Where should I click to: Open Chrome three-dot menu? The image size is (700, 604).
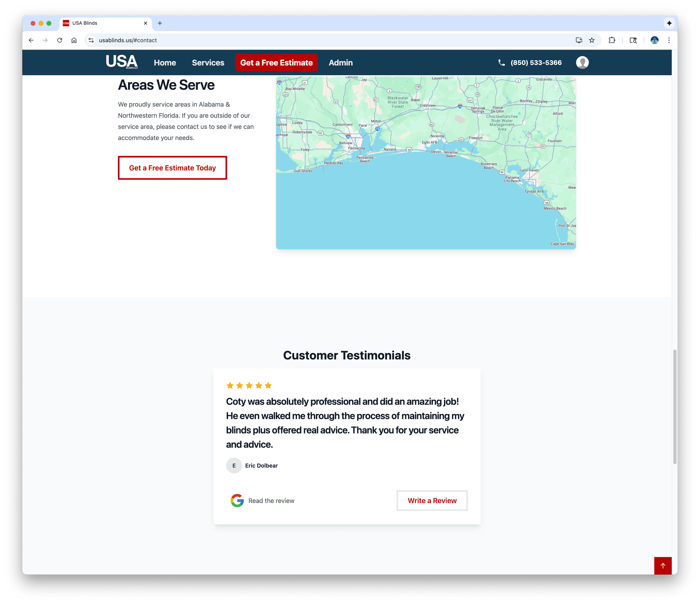669,40
